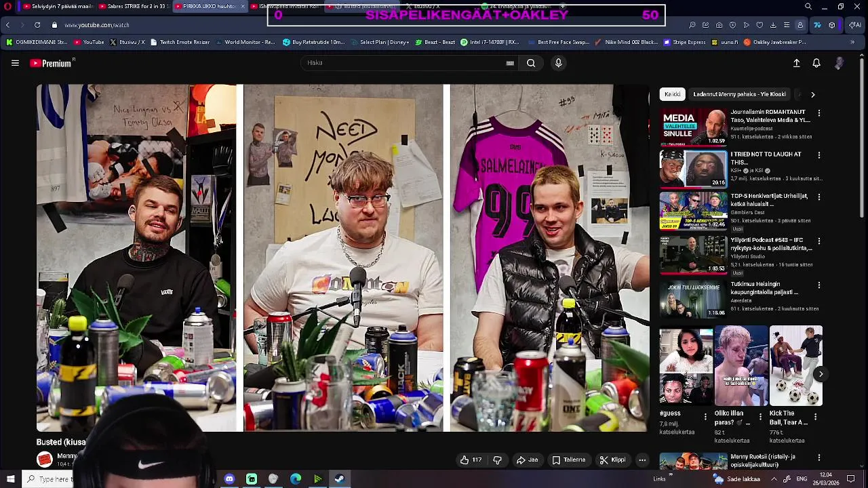The width and height of the screenshot is (868, 488).
Task: Open options menu for 'Oliko illan paras?' Short
Action: click(x=760, y=417)
